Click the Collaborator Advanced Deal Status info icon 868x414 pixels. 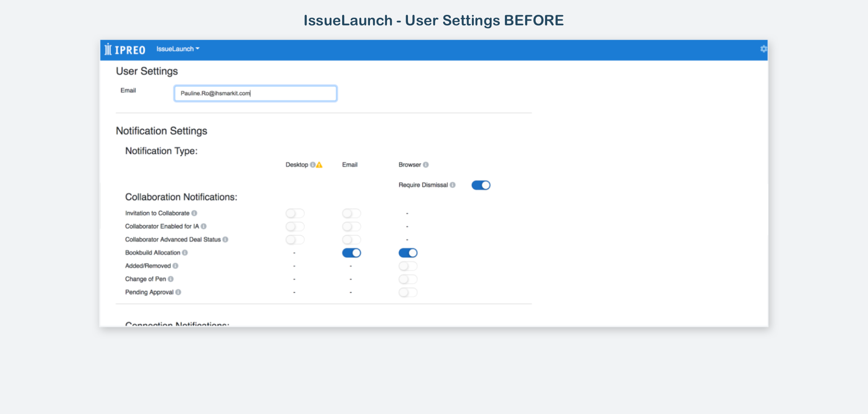pos(225,240)
